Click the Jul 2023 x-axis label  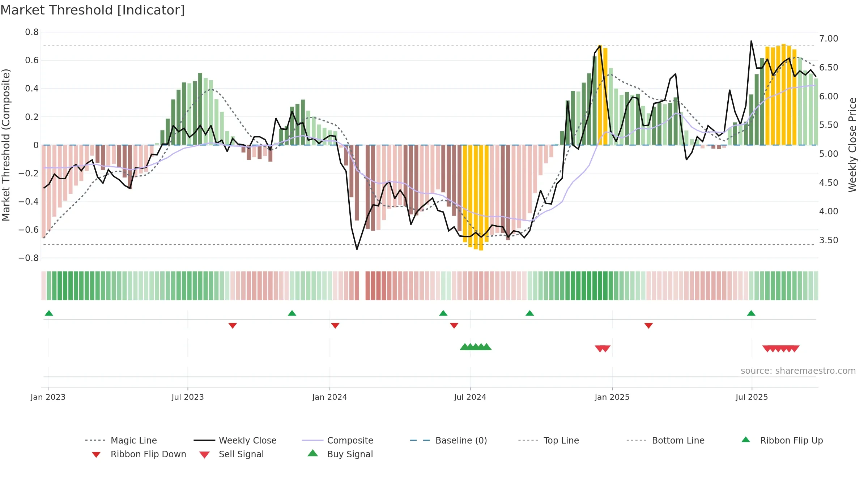coord(188,397)
